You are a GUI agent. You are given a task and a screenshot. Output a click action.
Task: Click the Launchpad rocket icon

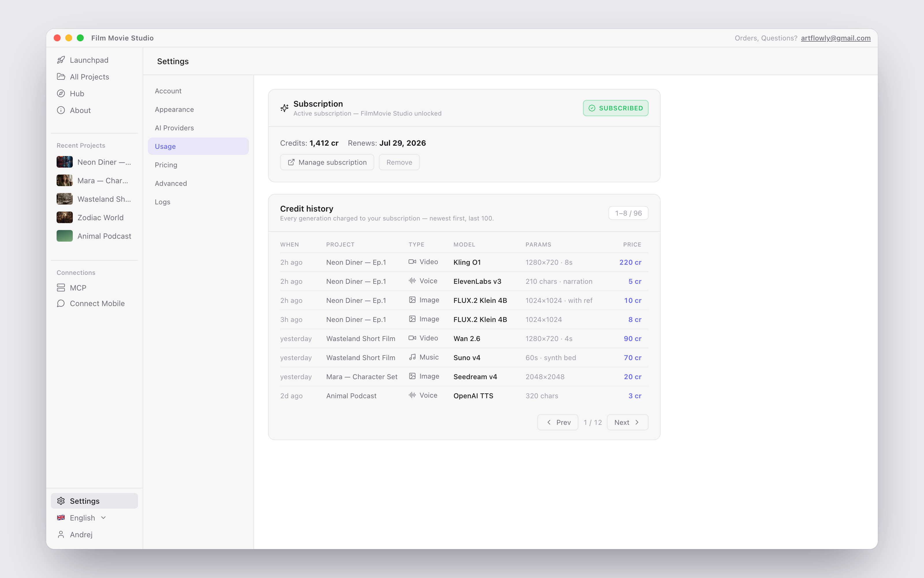tap(61, 60)
